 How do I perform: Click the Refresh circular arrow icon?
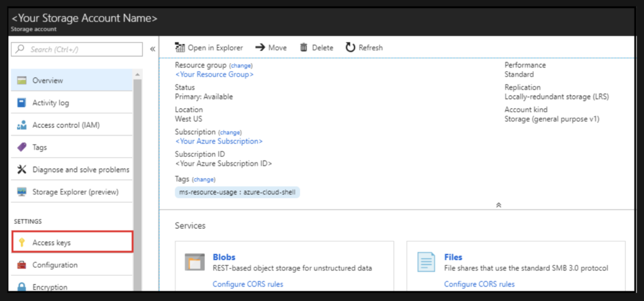click(350, 48)
